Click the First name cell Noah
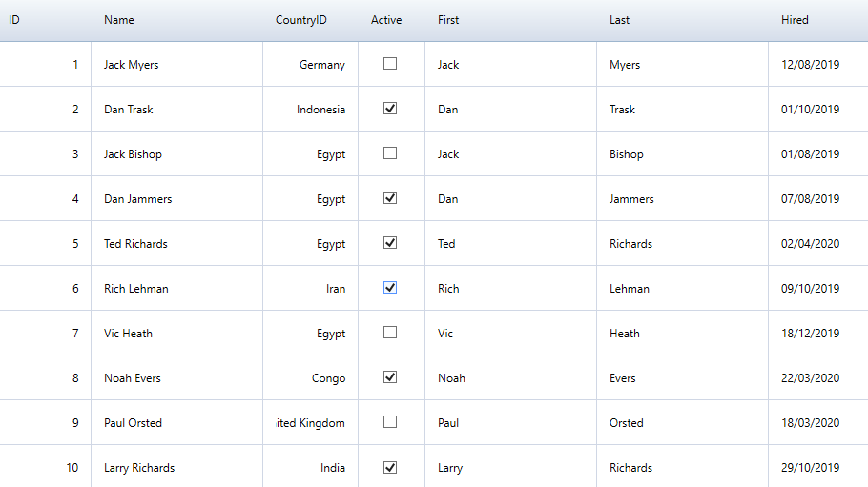Screen dimensions: 868x487 click(x=451, y=378)
